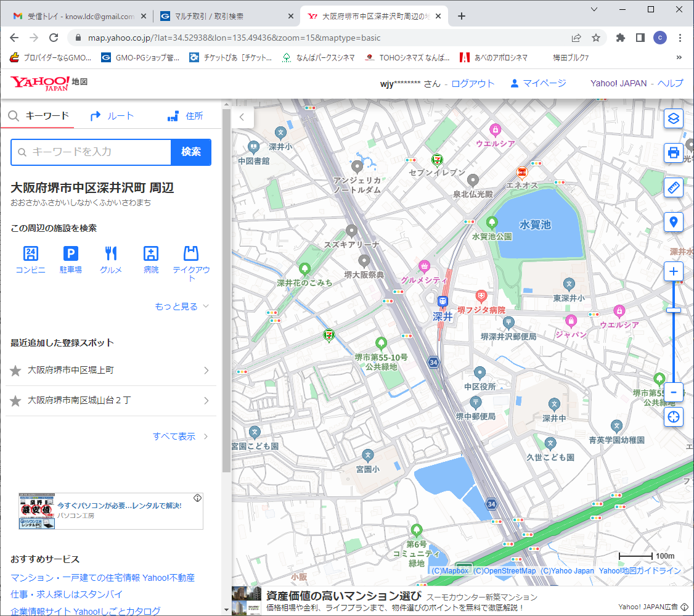694x616 pixels.
Task: Search nearby parking with 駐車場 icon
Action: click(71, 253)
